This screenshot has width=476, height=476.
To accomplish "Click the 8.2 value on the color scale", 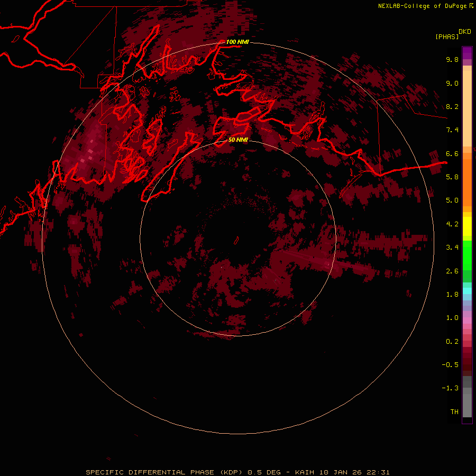I will tap(452, 106).
